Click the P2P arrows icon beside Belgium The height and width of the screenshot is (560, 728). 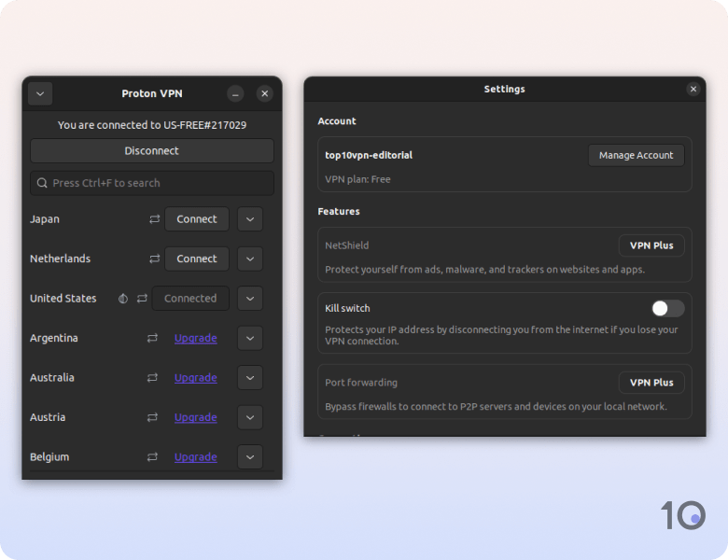coord(152,457)
